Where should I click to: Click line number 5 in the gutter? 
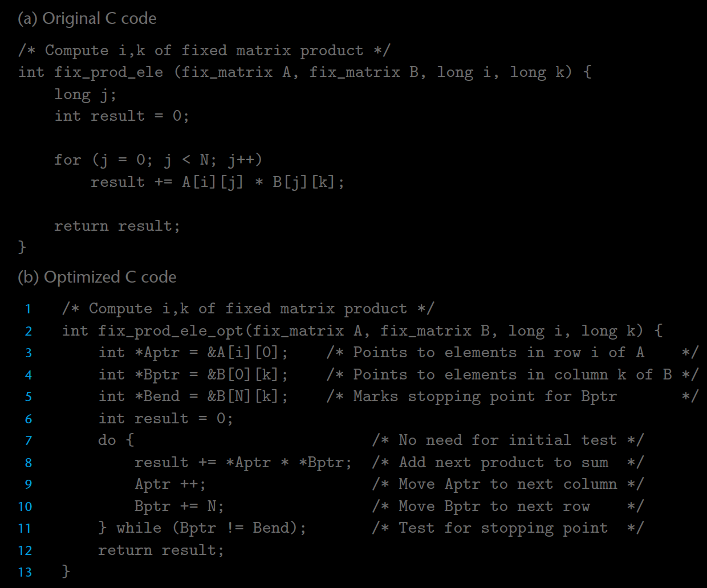pos(29,397)
